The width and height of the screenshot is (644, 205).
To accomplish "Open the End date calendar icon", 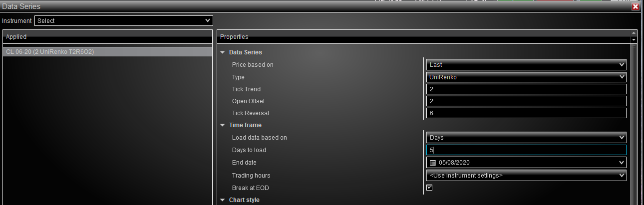I will [x=433, y=163].
